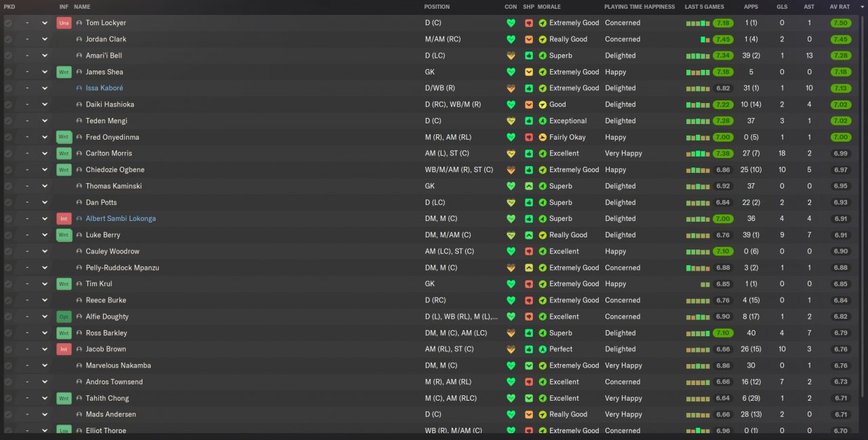Open Andros Townsend's player name
The width and height of the screenshot is (868, 440).
tap(114, 382)
